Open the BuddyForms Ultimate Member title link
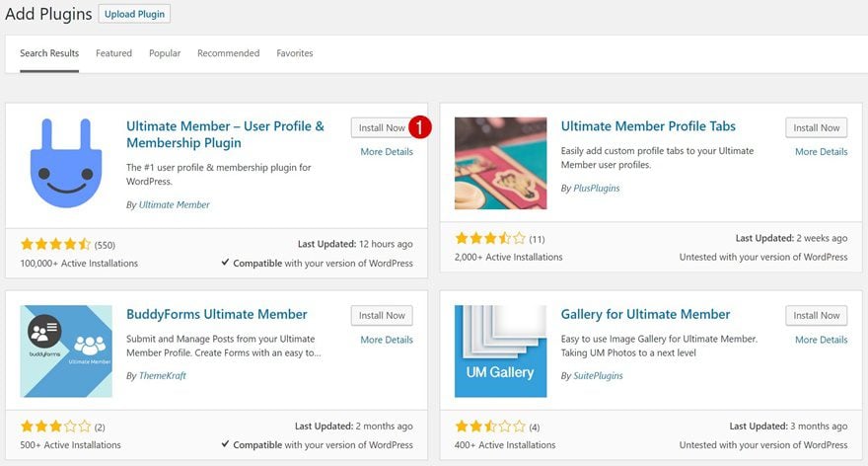The height and width of the screenshot is (466, 868). click(216, 314)
